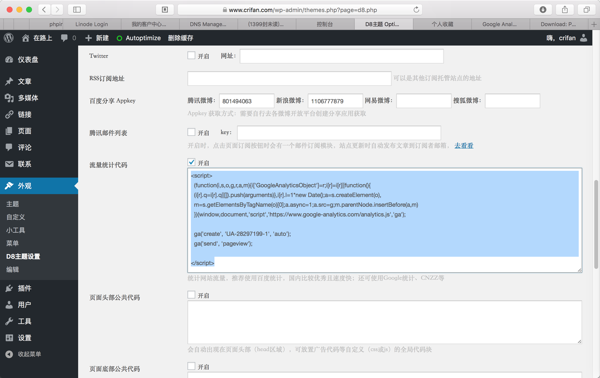600x378 pixels.
Task: Switch to Download: P... tab
Action: pyautogui.click(x=558, y=24)
